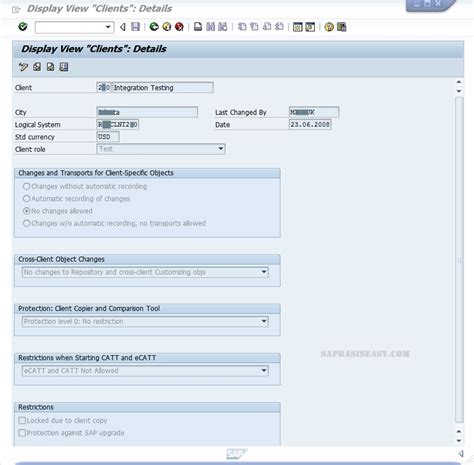
Task: Open Cross-Client Object Changes dropdown
Action: [x=264, y=272]
